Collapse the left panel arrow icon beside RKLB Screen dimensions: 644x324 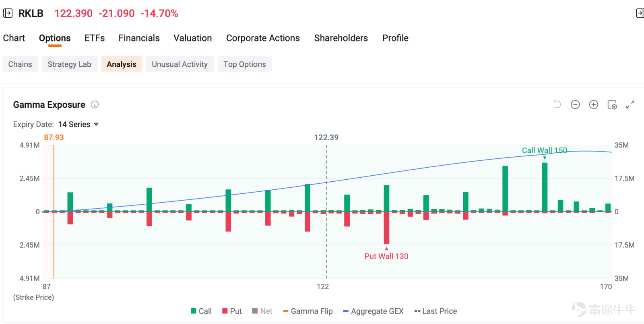pos(8,13)
